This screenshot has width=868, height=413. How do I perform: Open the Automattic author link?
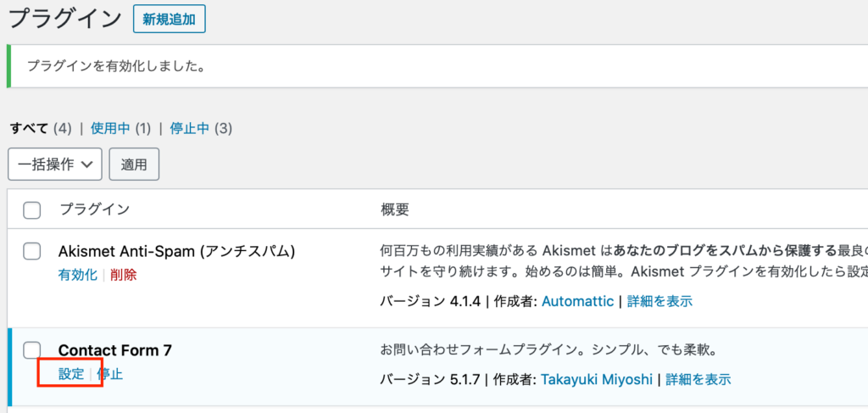[x=577, y=302]
